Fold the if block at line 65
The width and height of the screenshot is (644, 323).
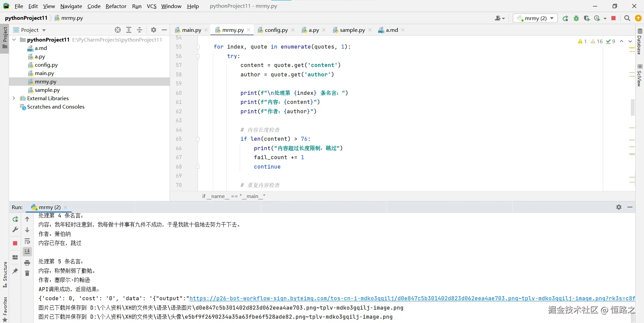[198, 139]
